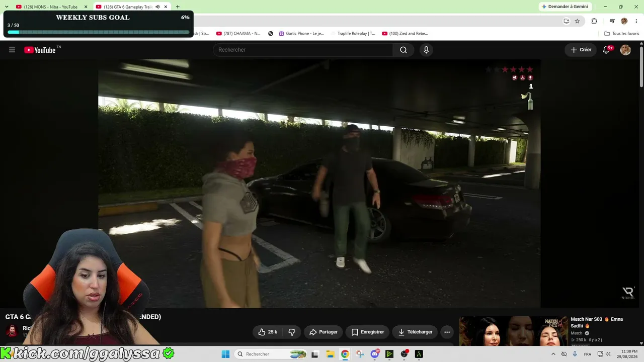Save the video with Enregistrer
The image size is (644, 362).
pos(367,332)
